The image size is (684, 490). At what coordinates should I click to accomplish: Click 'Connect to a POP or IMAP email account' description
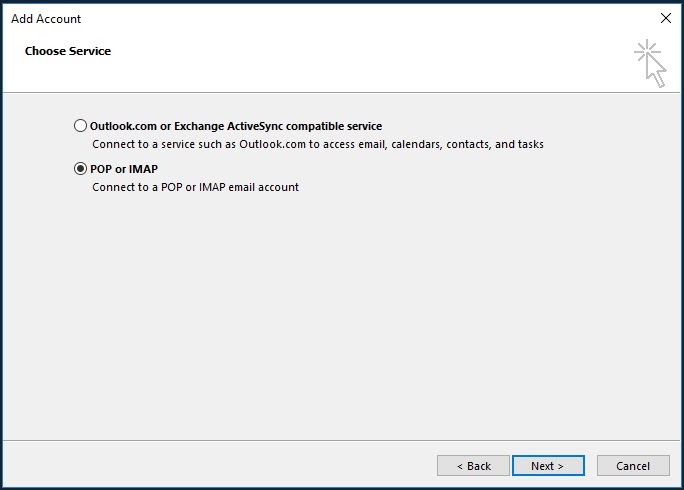195,187
